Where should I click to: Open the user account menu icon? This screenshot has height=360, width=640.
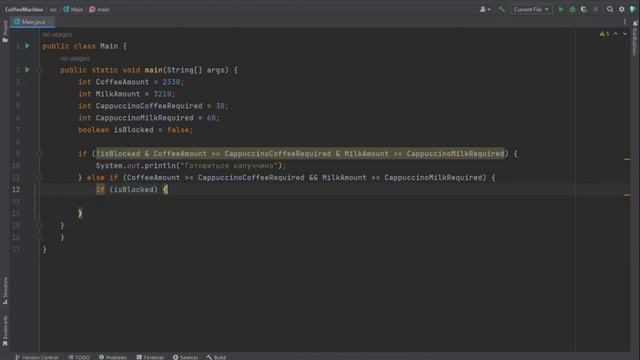pyautogui.click(x=484, y=9)
